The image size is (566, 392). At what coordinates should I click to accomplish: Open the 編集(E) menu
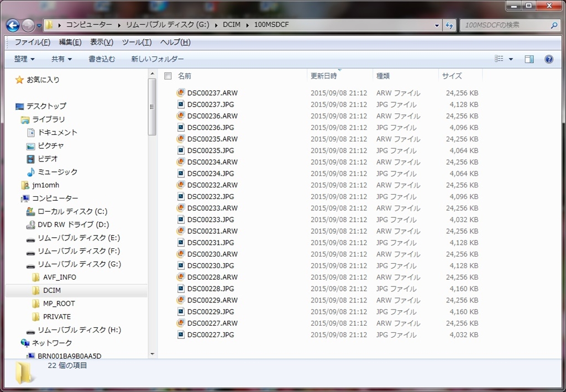(x=70, y=42)
